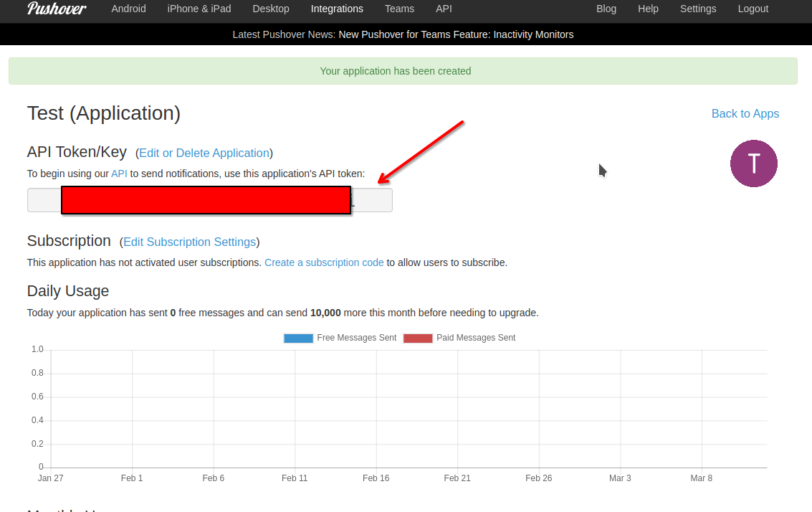Click the 0.8 y-axis value
The width and height of the screenshot is (812, 512).
[37, 373]
